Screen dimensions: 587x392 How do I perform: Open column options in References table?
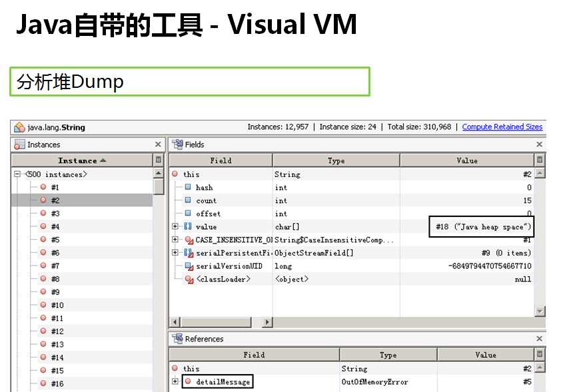pos(540,354)
